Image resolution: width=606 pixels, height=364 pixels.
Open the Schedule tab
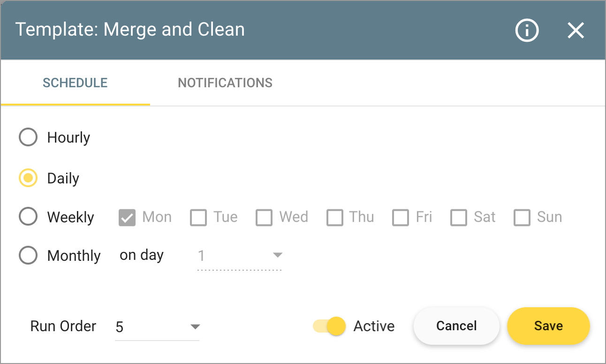[x=75, y=83]
